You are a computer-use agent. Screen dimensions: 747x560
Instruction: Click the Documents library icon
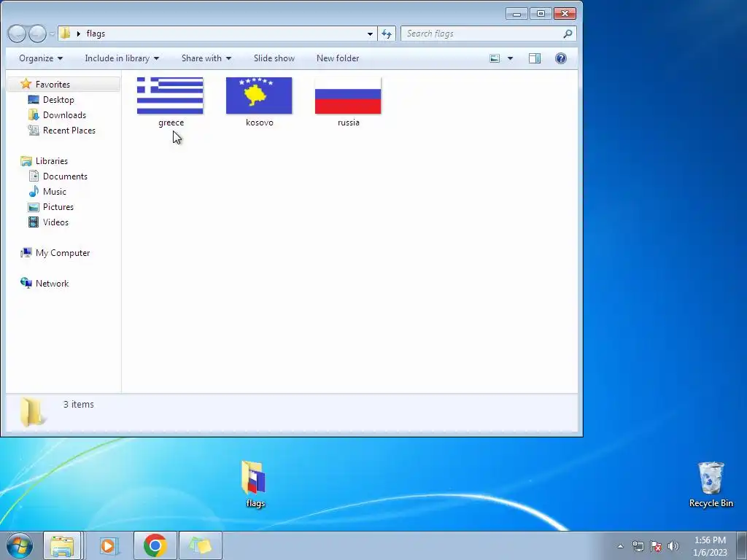click(34, 176)
